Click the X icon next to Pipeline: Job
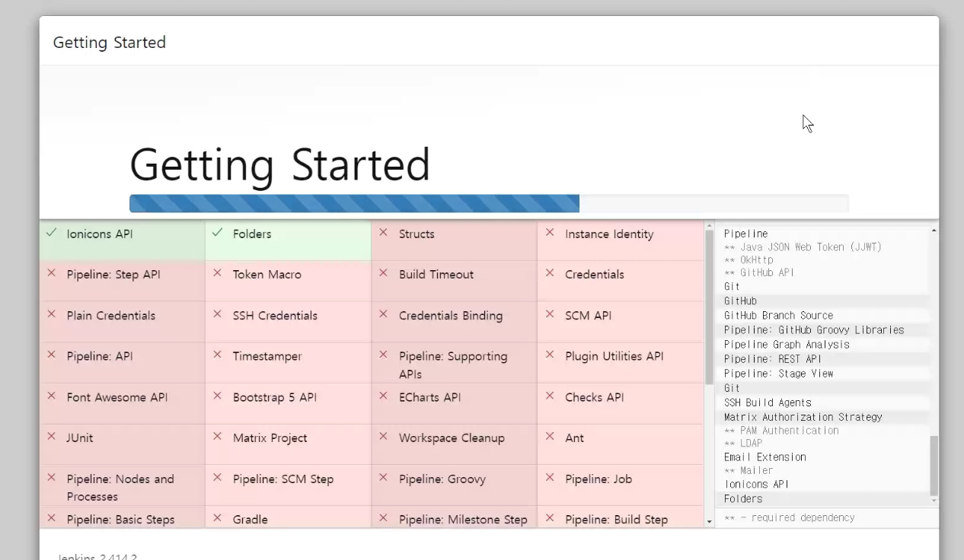Screen dimensions: 964x560 tap(549, 478)
